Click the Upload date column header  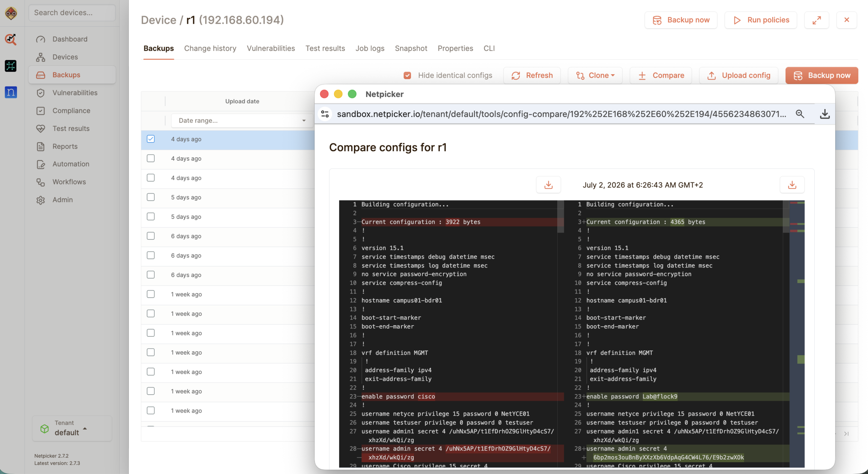(x=242, y=101)
